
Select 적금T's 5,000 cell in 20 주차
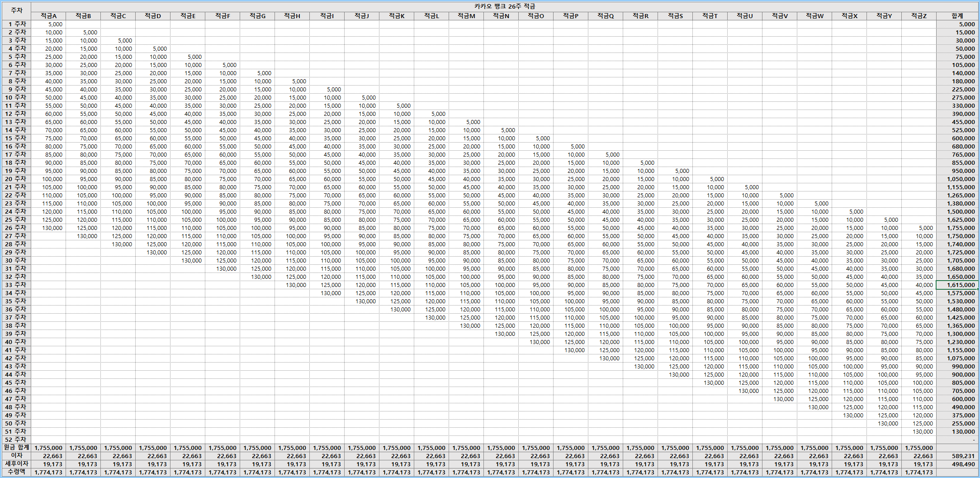point(710,179)
